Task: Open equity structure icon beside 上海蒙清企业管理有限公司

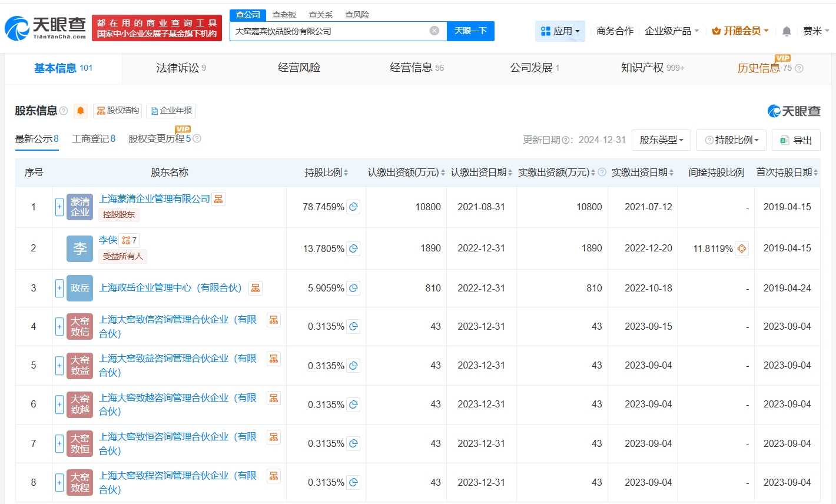Action: click(x=218, y=199)
